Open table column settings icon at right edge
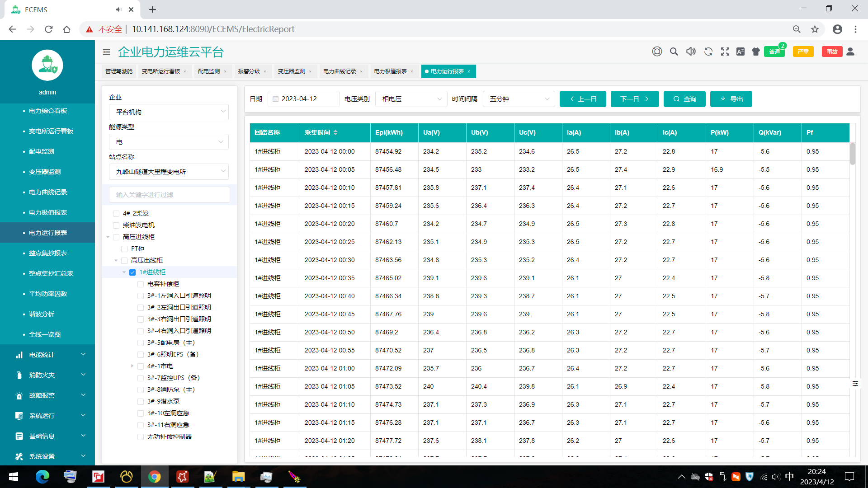This screenshot has height=488, width=868. [x=855, y=383]
